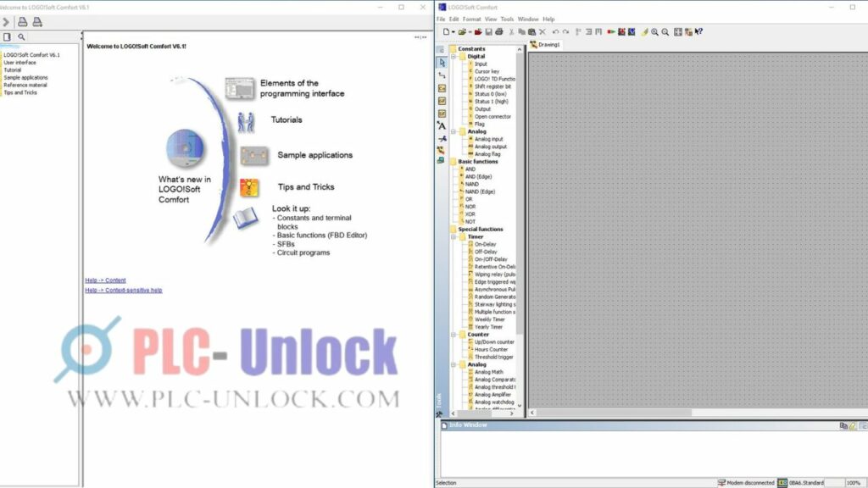Collapse the Analog special functions node

[x=453, y=364]
